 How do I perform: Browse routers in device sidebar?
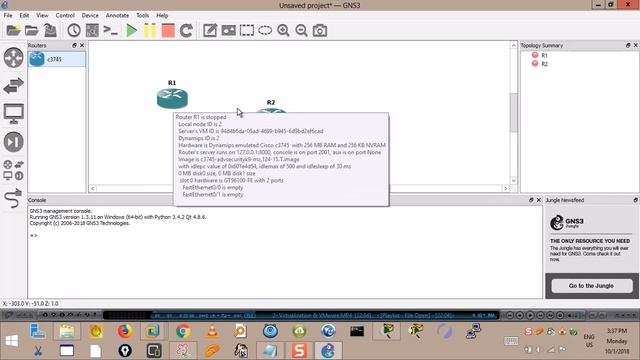click(x=13, y=58)
